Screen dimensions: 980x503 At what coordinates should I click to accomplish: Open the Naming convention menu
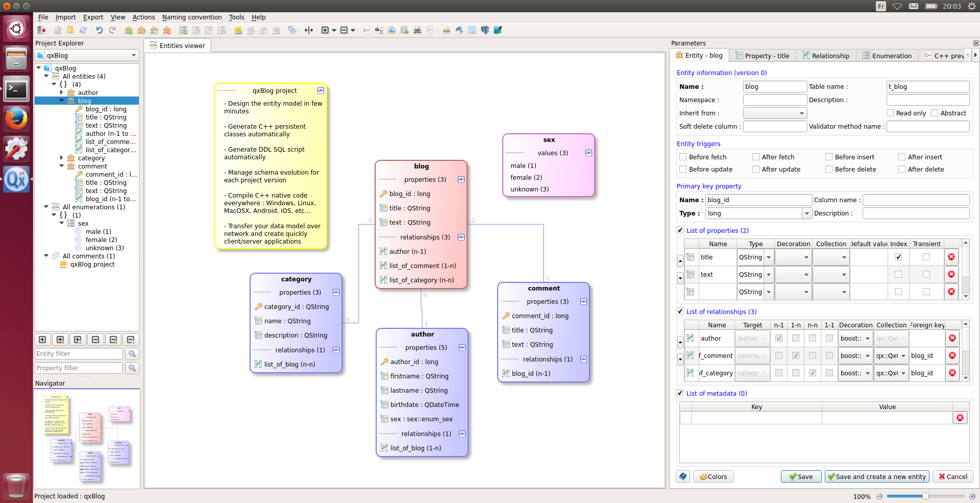(x=192, y=17)
